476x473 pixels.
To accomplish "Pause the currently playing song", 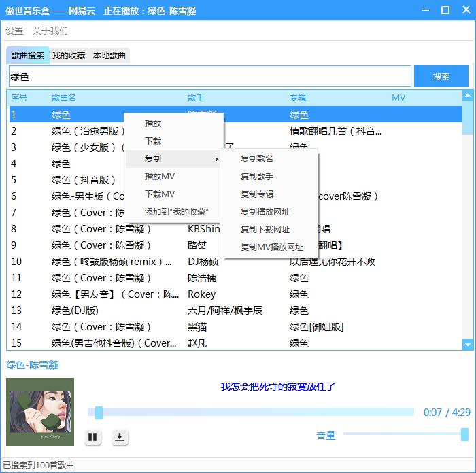I will tap(92, 437).
